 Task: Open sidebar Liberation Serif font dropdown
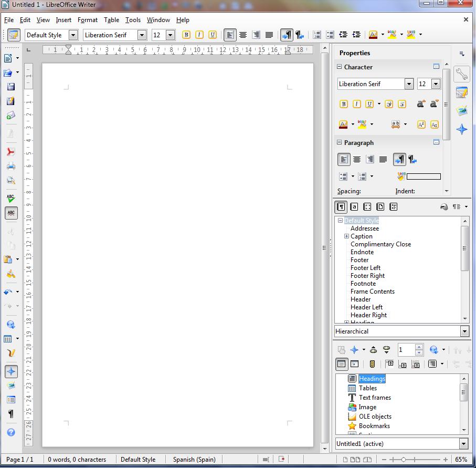[409, 84]
